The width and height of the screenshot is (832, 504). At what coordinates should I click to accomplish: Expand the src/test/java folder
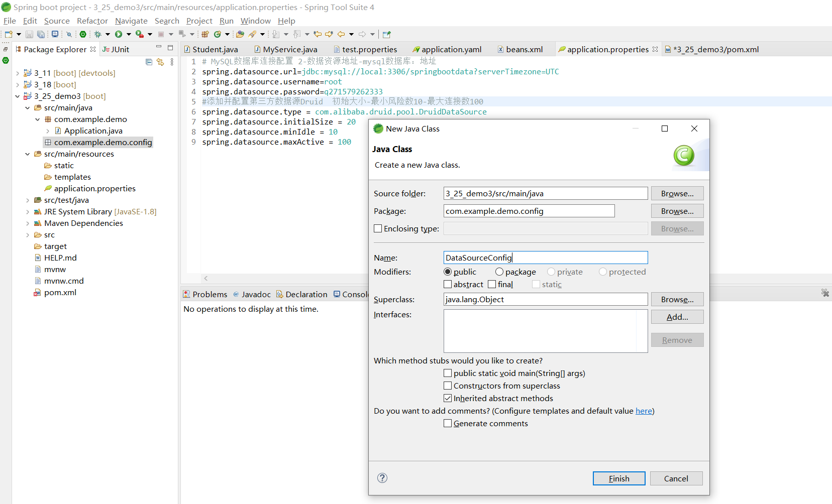pyautogui.click(x=28, y=200)
